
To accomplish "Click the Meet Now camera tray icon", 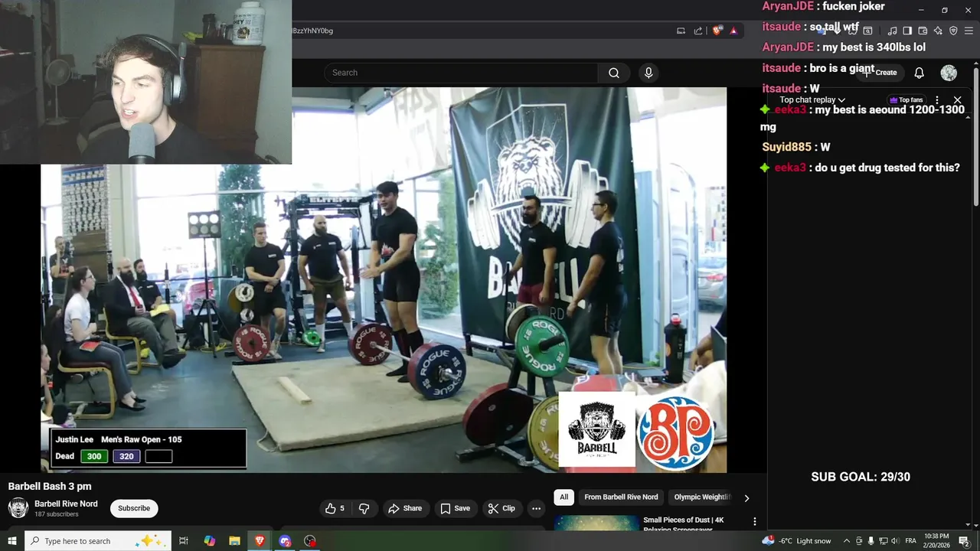I will pos(859,541).
